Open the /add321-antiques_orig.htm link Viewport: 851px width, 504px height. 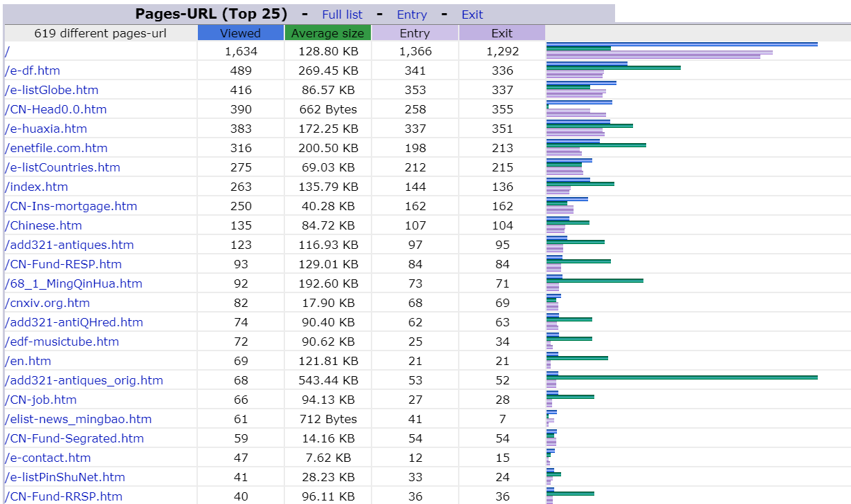tap(84, 380)
